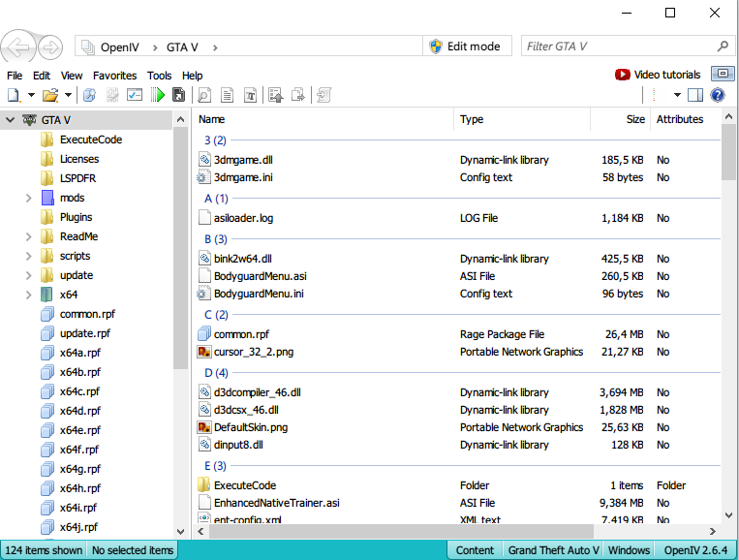Expand the x64 folder in tree

tap(28, 295)
